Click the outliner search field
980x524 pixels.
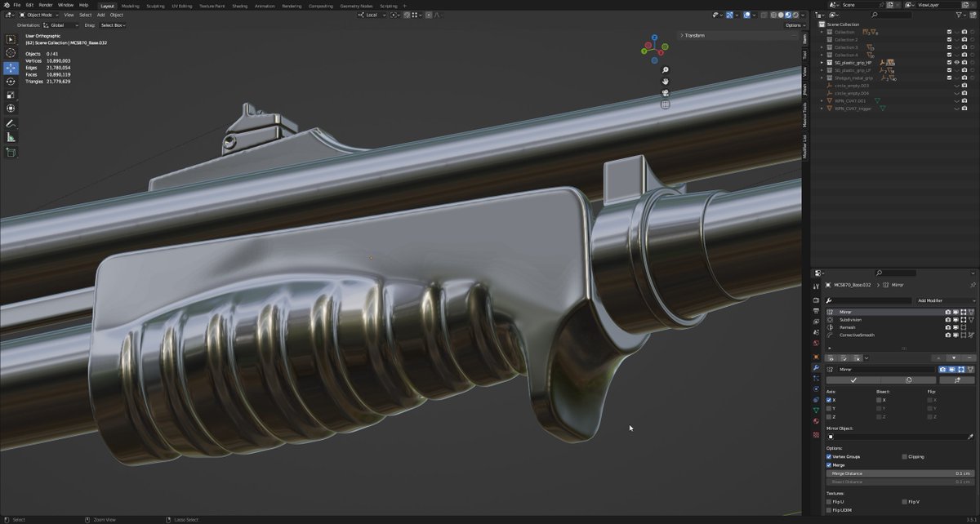click(x=890, y=15)
